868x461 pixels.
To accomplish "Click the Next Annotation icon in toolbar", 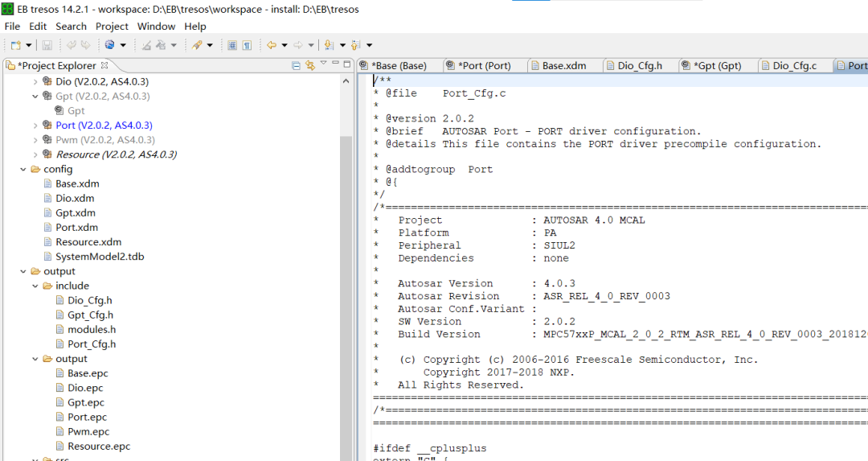I will tap(329, 46).
